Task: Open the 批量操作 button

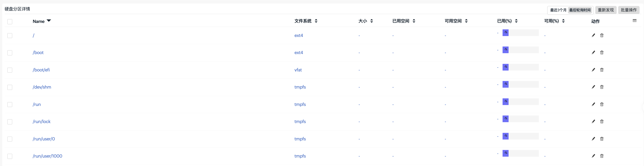Action: tap(628, 10)
